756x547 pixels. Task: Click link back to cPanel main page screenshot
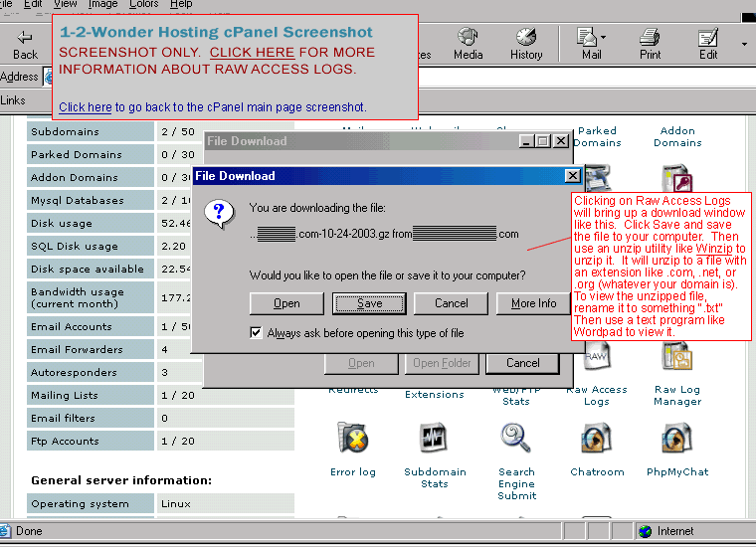point(85,107)
